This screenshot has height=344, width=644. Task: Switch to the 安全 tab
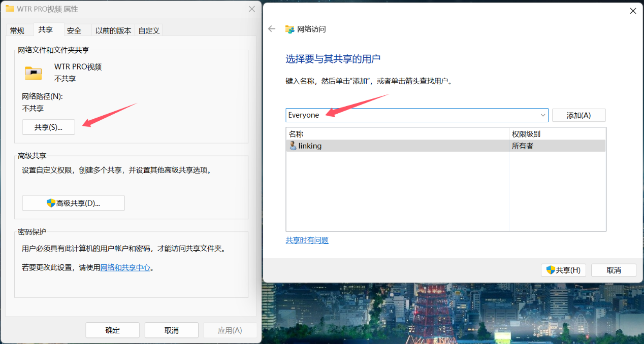pyautogui.click(x=74, y=30)
